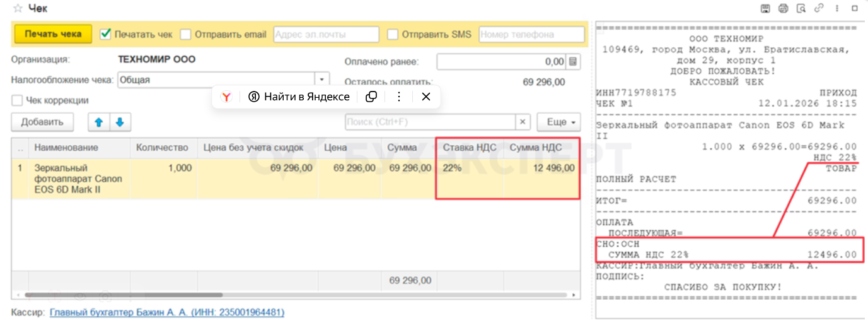Click Найти в Яндексе option
The width and height of the screenshot is (868, 325).
point(299,97)
